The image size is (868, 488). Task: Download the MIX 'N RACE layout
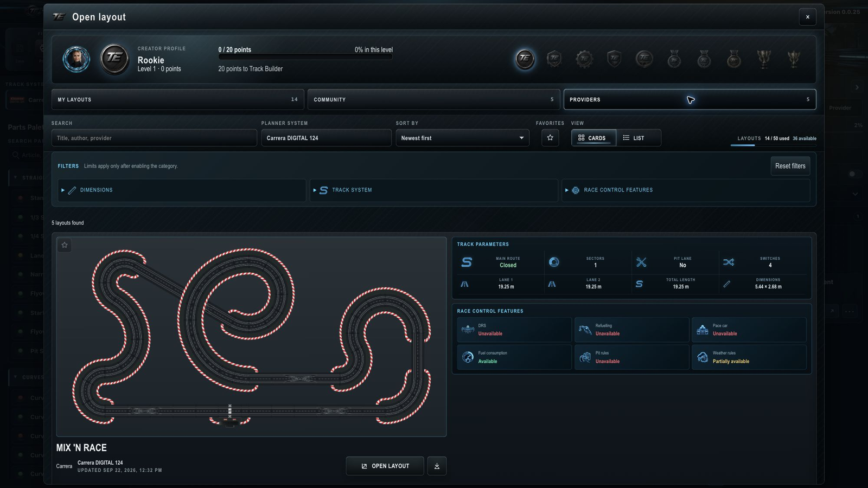pyautogui.click(x=437, y=466)
